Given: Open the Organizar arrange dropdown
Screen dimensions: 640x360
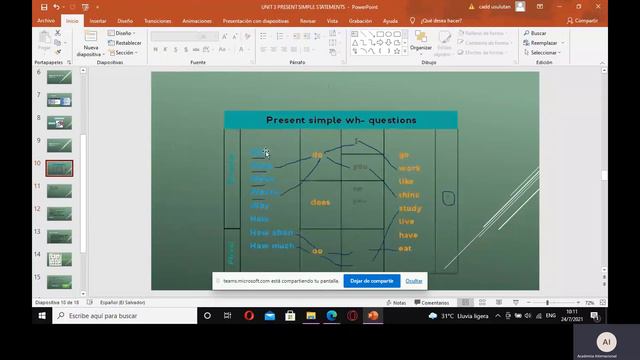Looking at the screenshot, I should [x=421, y=43].
